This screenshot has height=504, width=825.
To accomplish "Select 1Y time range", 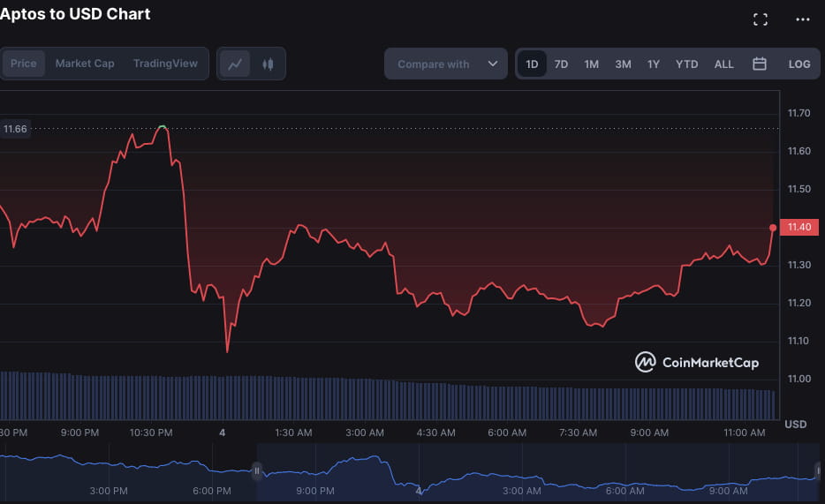I will [654, 64].
